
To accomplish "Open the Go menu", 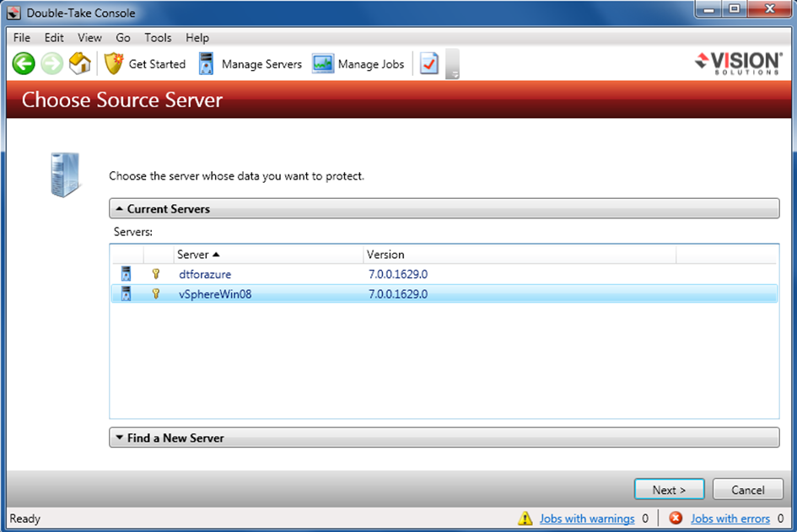I will [x=123, y=38].
